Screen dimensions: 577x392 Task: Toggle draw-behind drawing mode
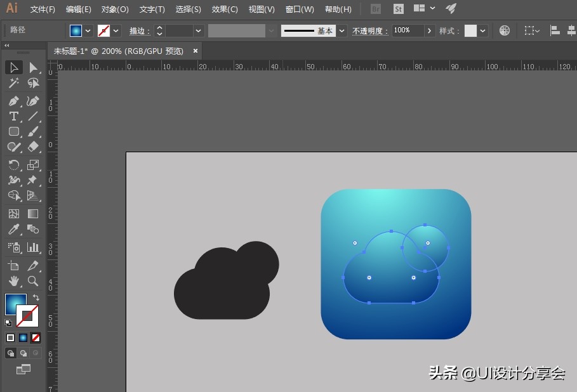pos(24,353)
